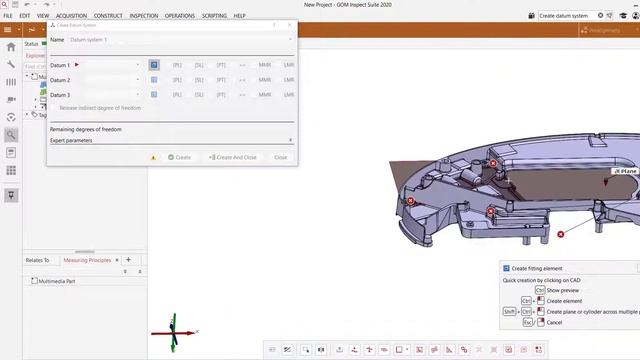Click the pin icon at sidebar bottom
The height and width of the screenshot is (360, 640).
click(11, 196)
